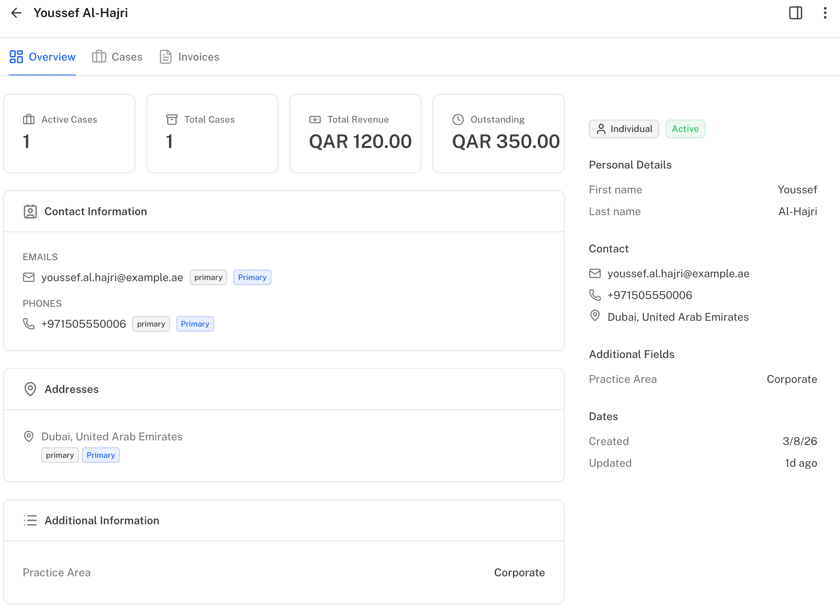Image resolution: width=840 pixels, height=612 pixels.
Task: Select phone +971505550006 in Contact Information card
Action: tap(84, 324)
